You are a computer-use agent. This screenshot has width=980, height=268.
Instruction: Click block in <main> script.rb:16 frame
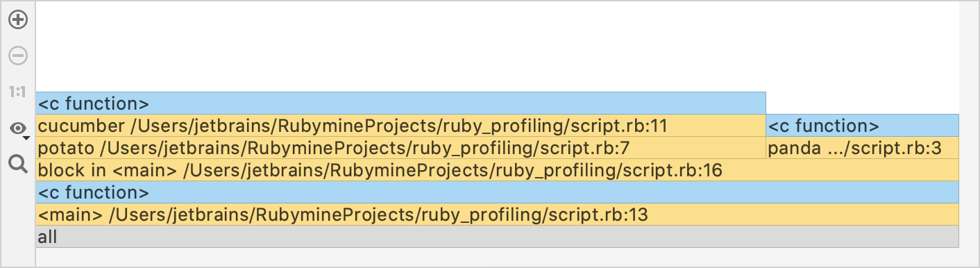click(497, 170)
